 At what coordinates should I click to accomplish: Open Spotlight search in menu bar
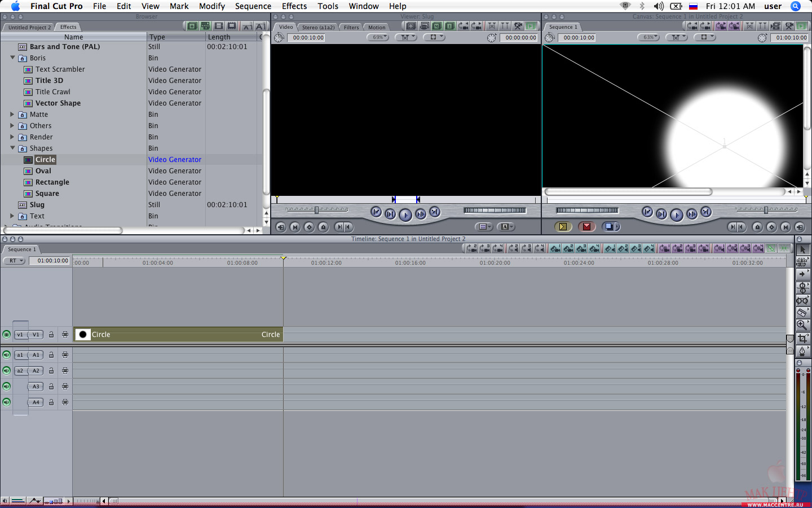[796, 6]
